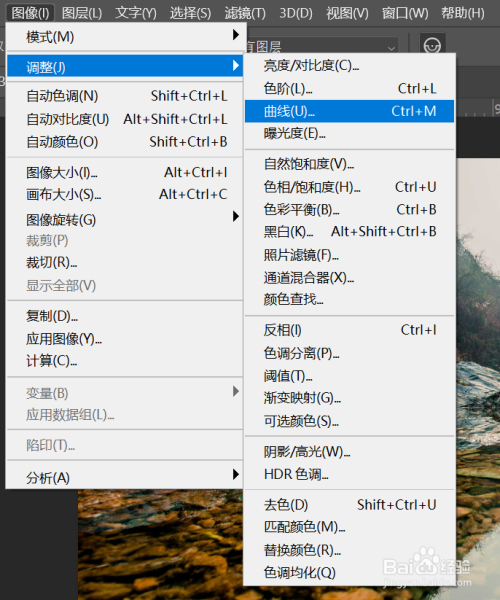500x600 pixels.
Task: Open 曝光度(E) exposure adjustment
Action: 349,134
